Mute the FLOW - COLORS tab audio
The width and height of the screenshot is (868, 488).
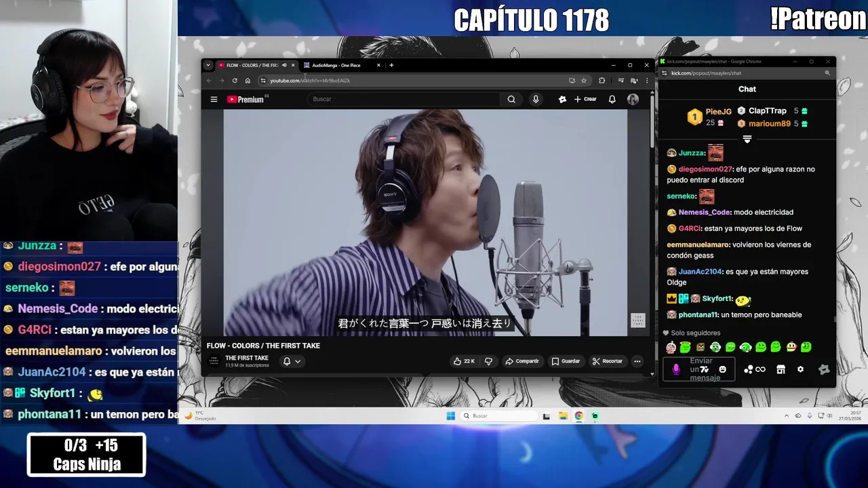tap(284, 65)
